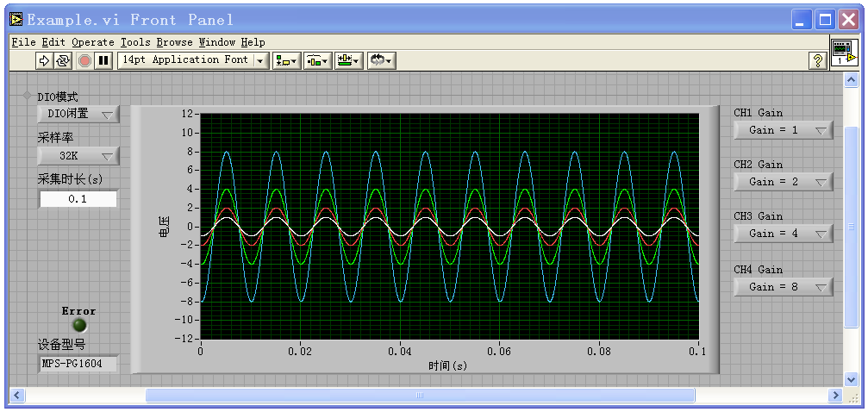This screenshot has width=868, height=412.
Task: Open the 采样率 dropdown set to 32K
Action: tap(78, 156)
